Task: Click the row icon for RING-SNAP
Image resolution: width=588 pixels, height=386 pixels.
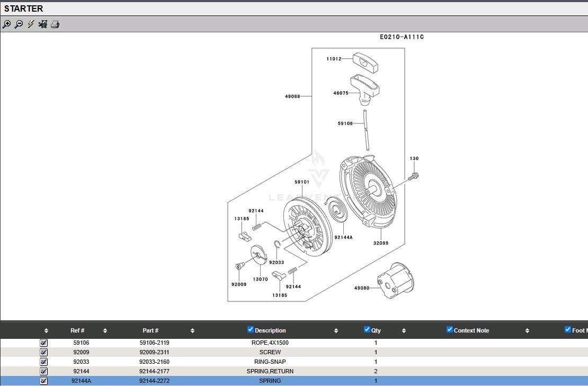Action: [44, 362]
